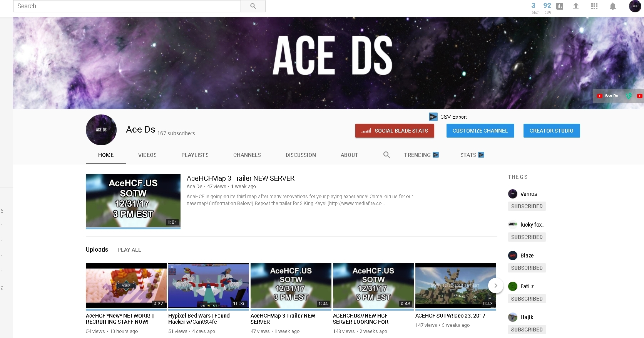This screenshot has width=644, height=338.
Task: Switch to the CHANNELS tab
Action: coord(247,155)
